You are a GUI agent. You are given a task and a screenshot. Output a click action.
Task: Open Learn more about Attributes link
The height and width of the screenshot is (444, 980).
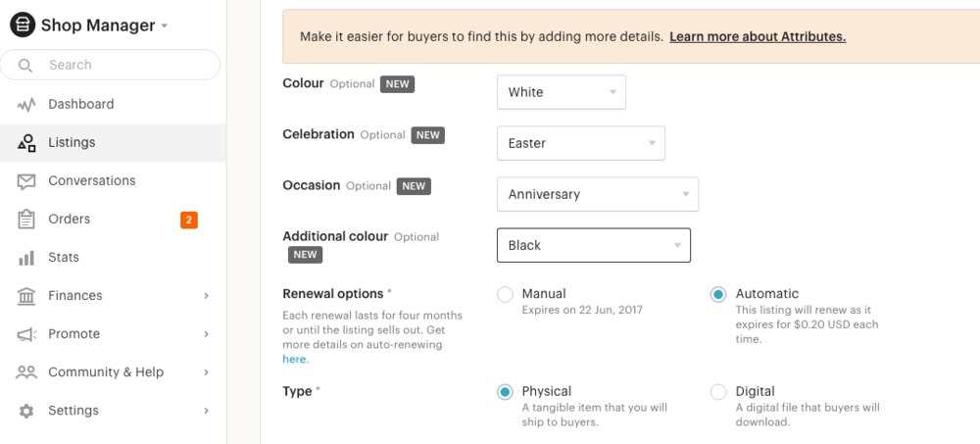(758, 37)
